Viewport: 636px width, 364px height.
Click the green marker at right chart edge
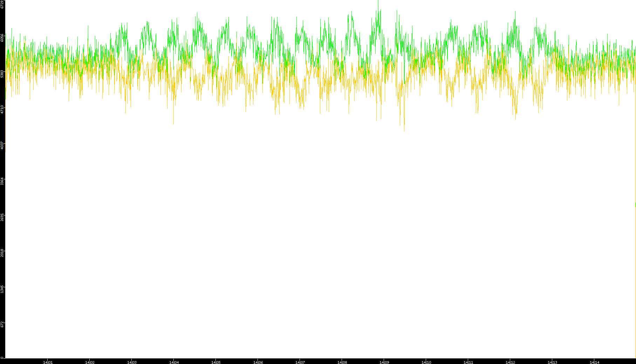pos(635,204)
